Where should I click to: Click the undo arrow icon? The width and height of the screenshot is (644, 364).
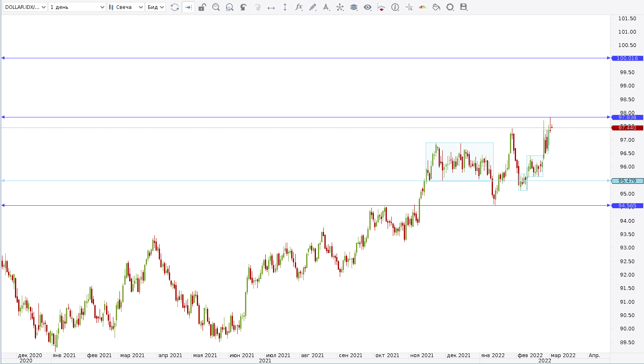tap(243, 7)
